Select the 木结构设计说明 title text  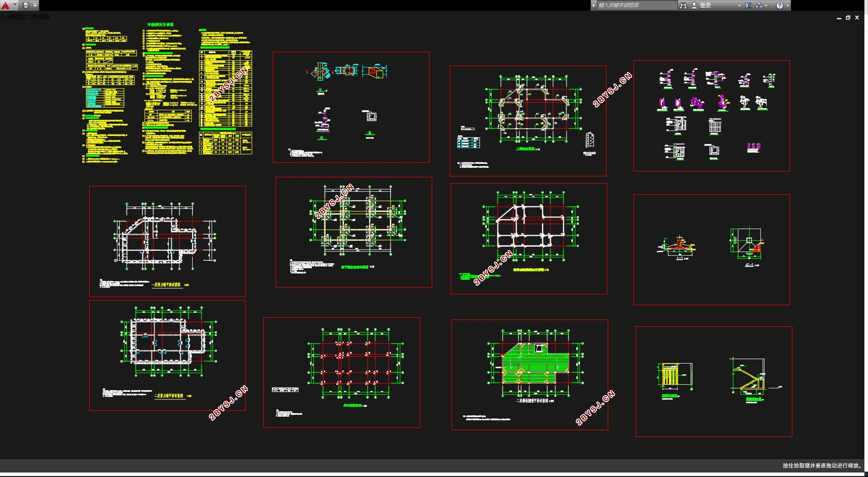160,25
